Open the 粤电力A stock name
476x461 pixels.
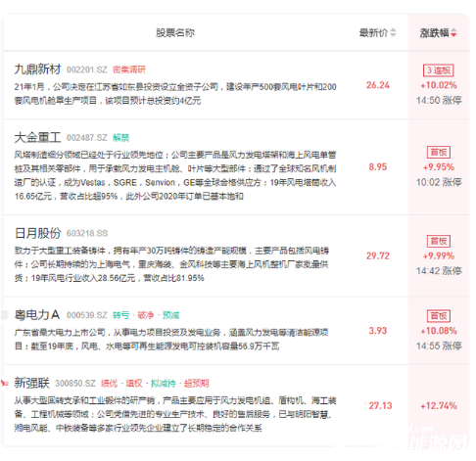pyautogui.click(x=37, y=315)
